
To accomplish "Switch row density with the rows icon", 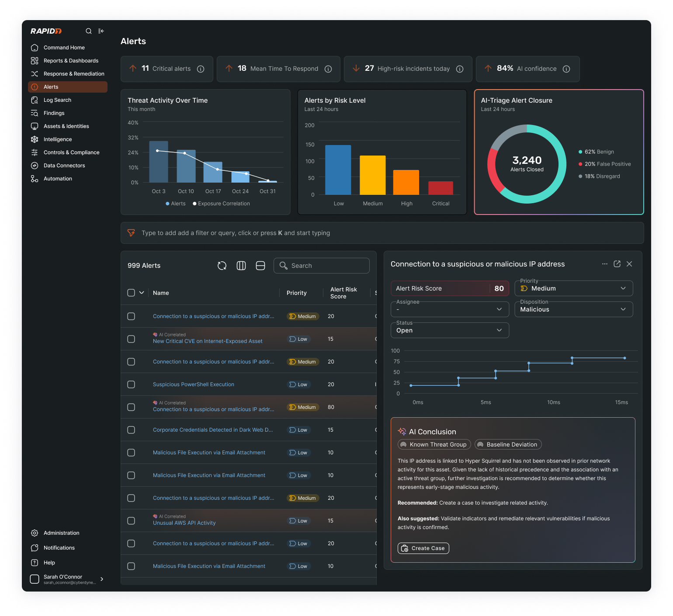I will [x=260, y=266].
